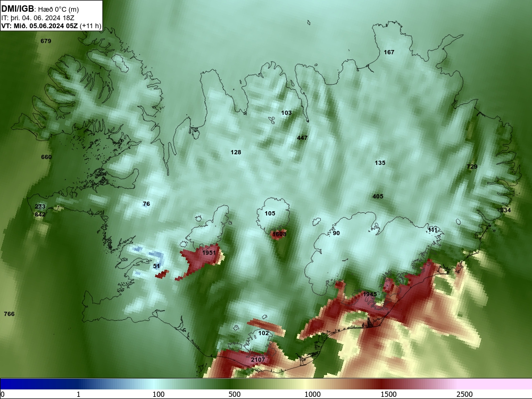This screenshot has width=532, height=399.
Task: Click the 135 value label
Action: click(x=380, y=163)
